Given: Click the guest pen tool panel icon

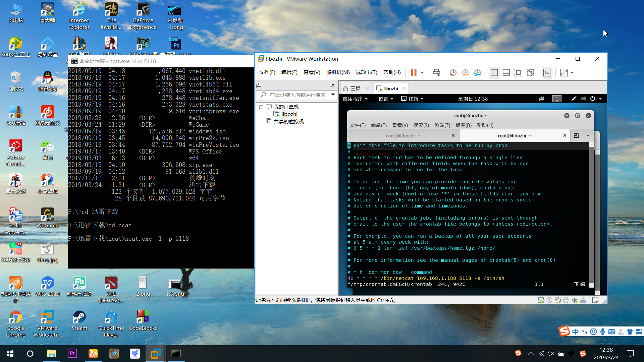Looking at the screenshot, I should click(x=574, y=99).
